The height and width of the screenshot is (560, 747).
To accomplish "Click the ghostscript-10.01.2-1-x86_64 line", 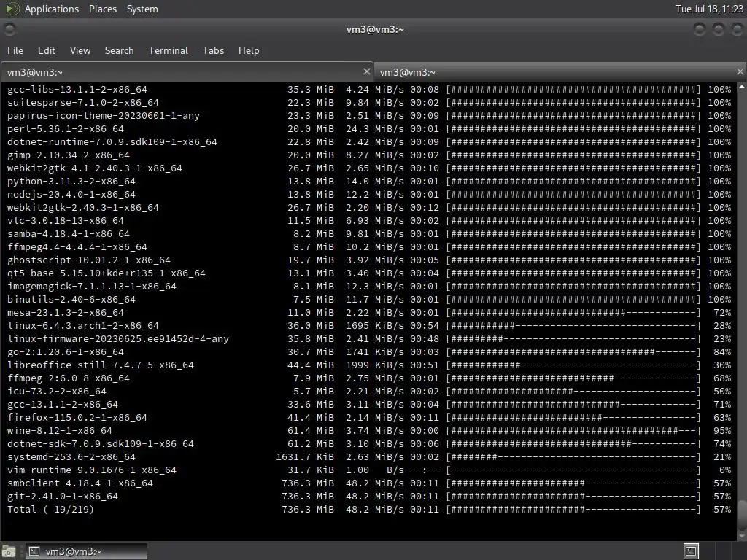I will 368,260.
